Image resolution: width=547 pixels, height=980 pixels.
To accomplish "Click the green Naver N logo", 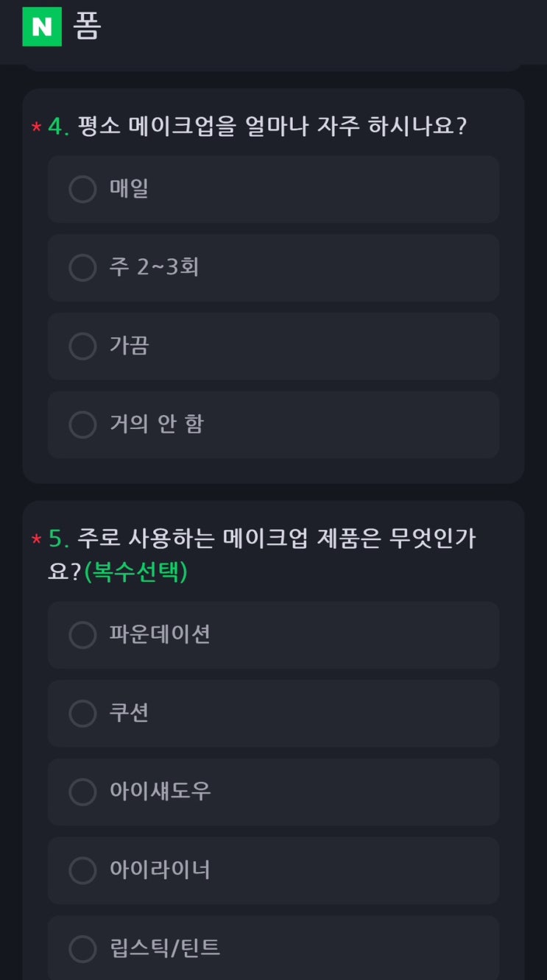I will coord(42,26).
